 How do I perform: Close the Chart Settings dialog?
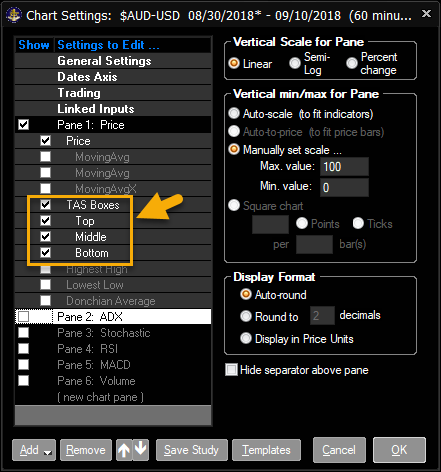click(x=426, y=14)
